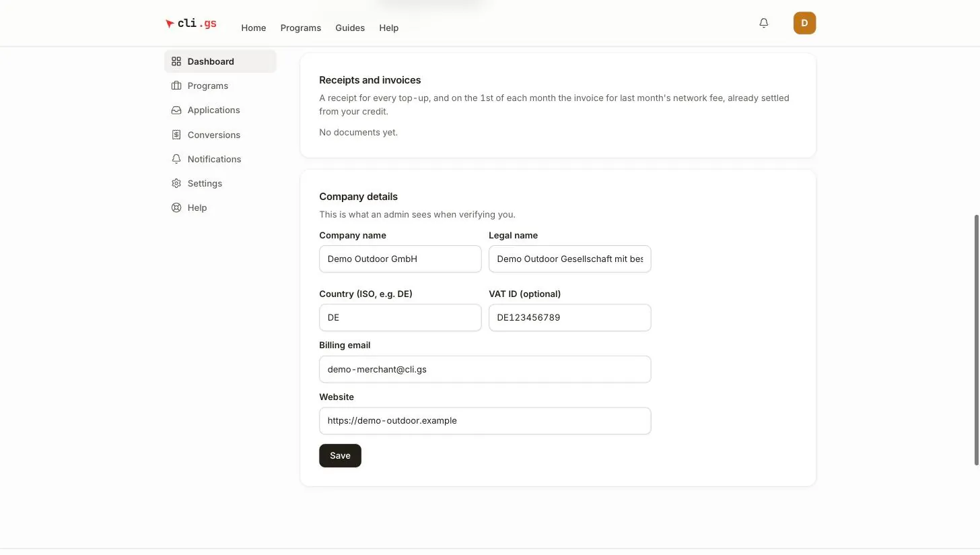
Task: Select the Billing email input
Action: (485, 369)
